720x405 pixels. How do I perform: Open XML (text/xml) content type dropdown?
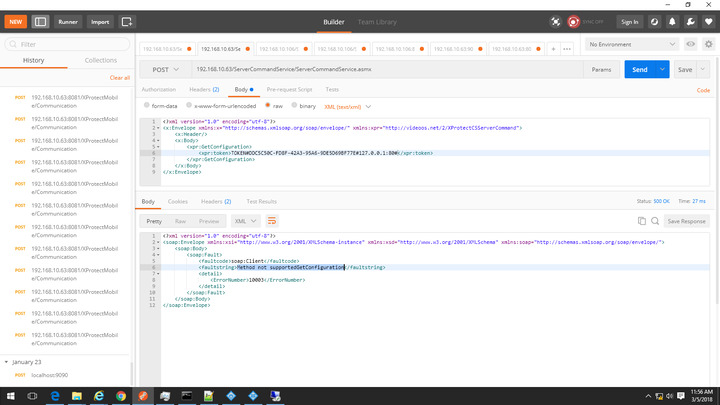pos(345,106)
